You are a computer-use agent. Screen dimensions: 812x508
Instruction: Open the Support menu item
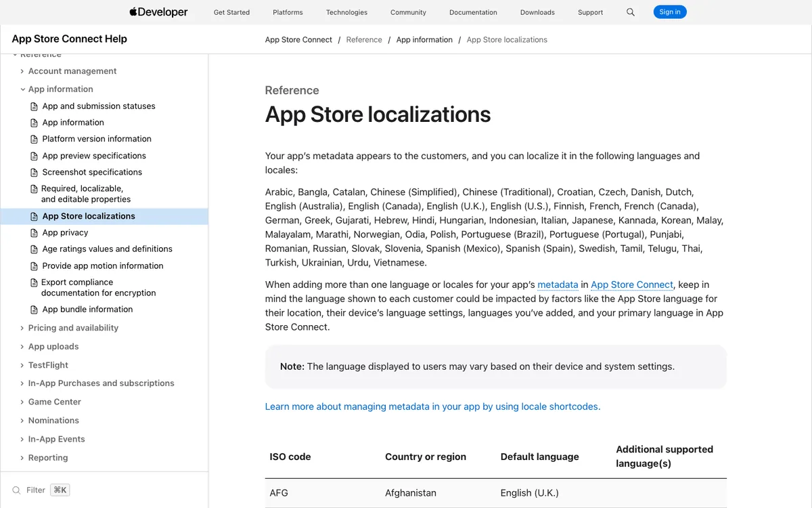click(x=590, y=12)
